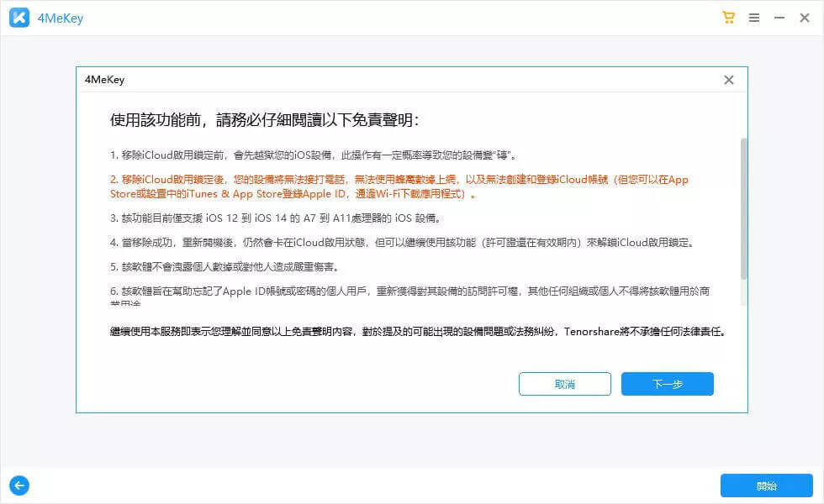Click the disclaimer list scrollbar thumb
This screenshot has width=824, height=504.
tap(743, 208)
